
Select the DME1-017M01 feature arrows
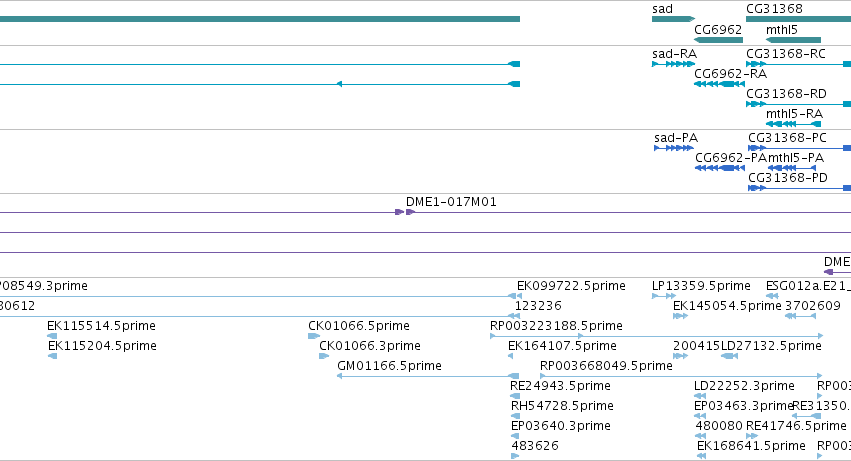click(x=405, y=212)
